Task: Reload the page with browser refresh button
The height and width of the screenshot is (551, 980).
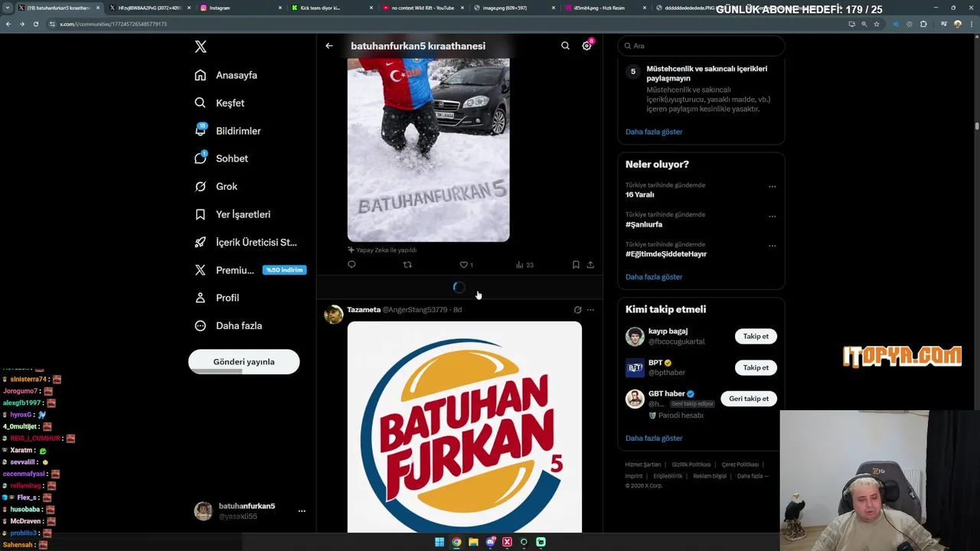Action: [x=35, y=24]
